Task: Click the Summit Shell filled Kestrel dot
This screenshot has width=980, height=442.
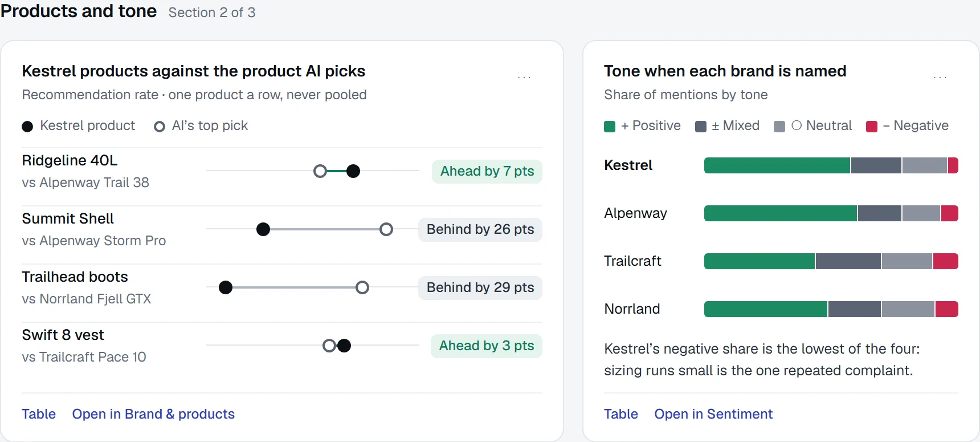Action: pyautogui.click(x=263, y=229)
